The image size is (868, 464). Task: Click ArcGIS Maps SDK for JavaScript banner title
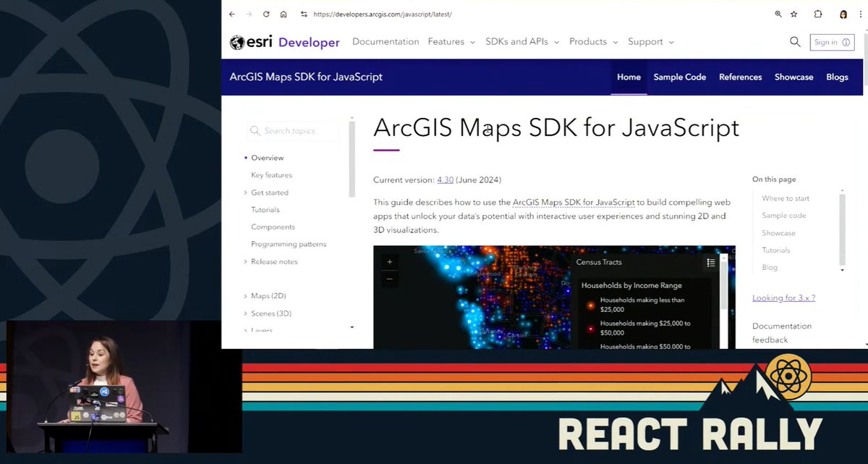click(x=306, y=77)
